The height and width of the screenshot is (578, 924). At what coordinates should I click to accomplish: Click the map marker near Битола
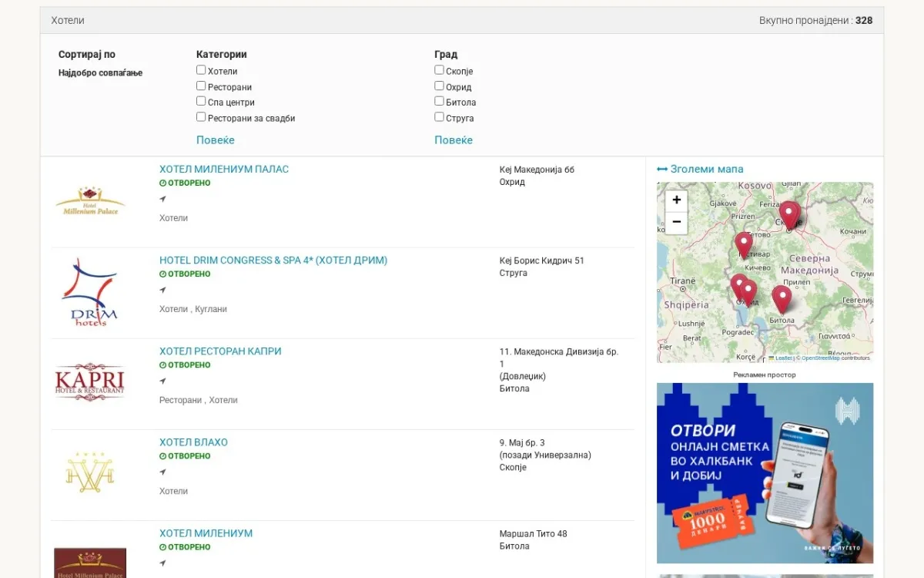782,299
